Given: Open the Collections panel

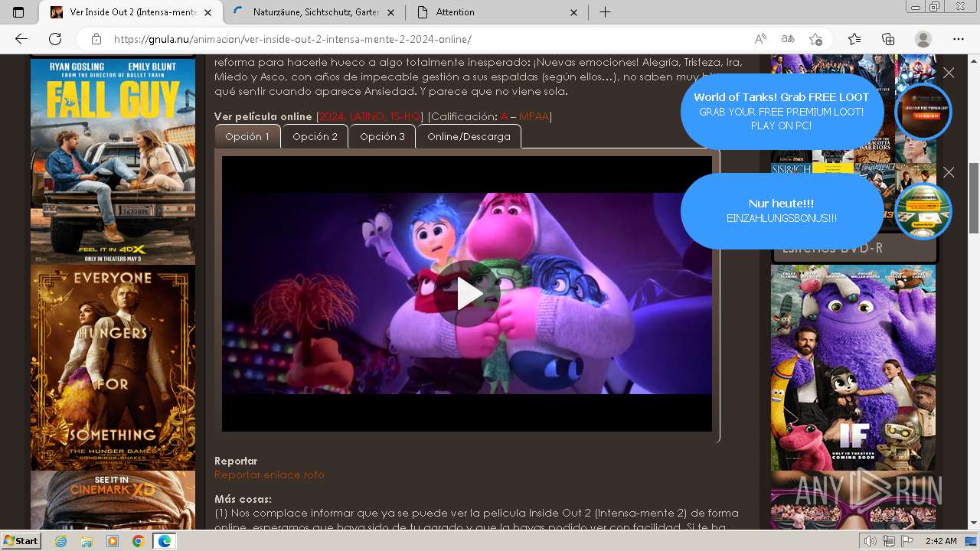Looking at the screenshot, I should click(x=888, y=39).
